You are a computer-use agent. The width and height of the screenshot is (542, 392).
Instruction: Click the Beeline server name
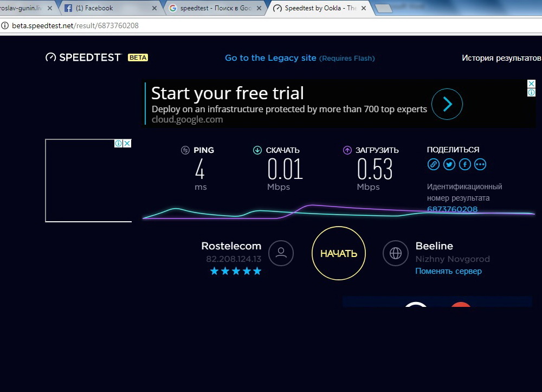pyautogui.click(x=434, y=246)
